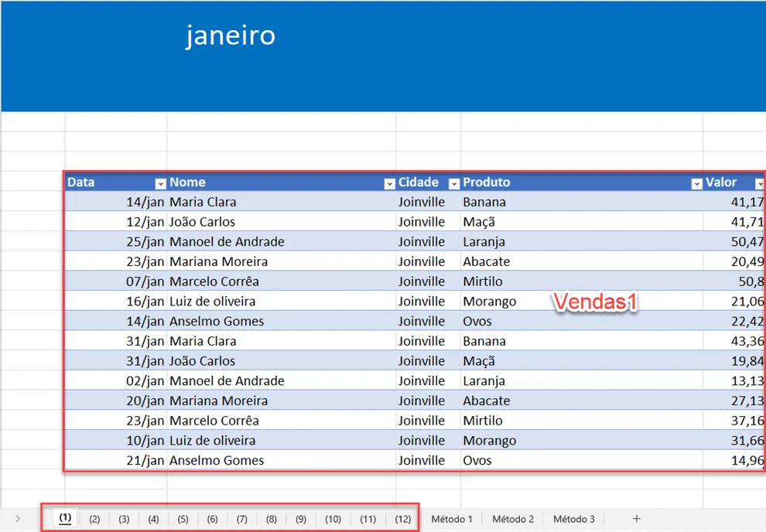Select the Banana cell in the 14/jan row
Viewport: 766px width, 532px height.
[582, 202]
